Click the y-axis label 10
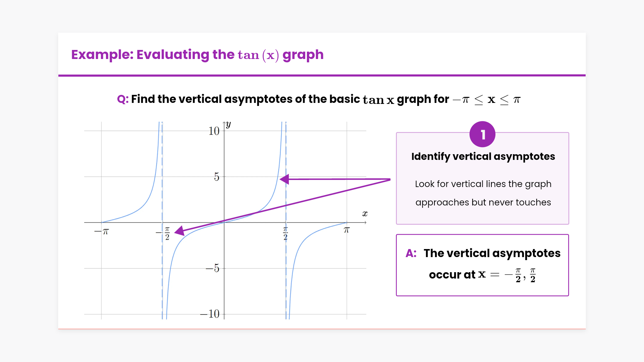The image size is (644, 362). coord(214,131)
